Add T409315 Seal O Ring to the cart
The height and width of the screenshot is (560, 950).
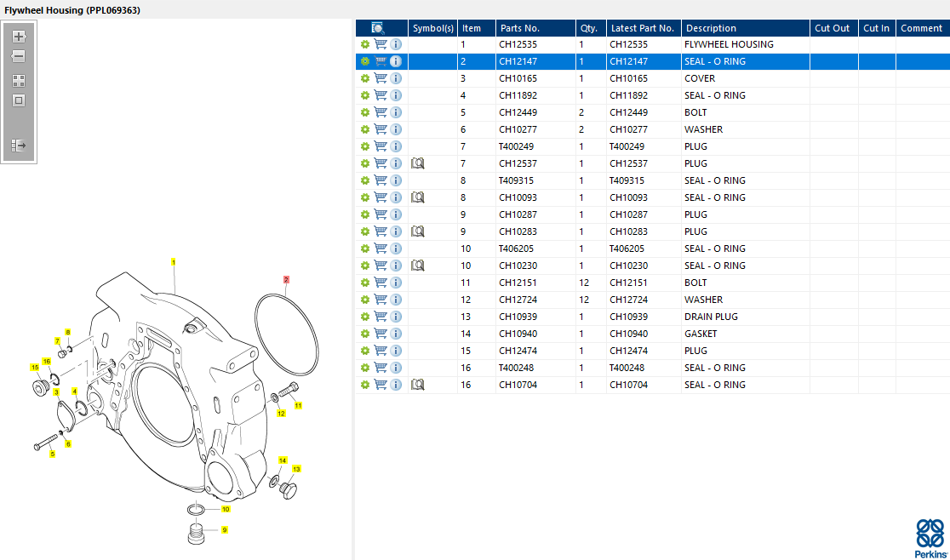pos(381,180)
